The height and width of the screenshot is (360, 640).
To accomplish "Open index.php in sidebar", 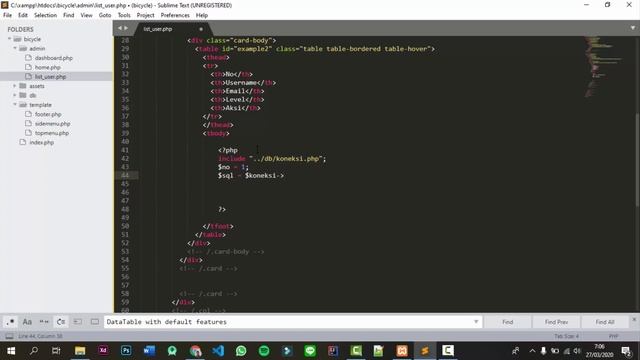I will (x=41, y=142).
